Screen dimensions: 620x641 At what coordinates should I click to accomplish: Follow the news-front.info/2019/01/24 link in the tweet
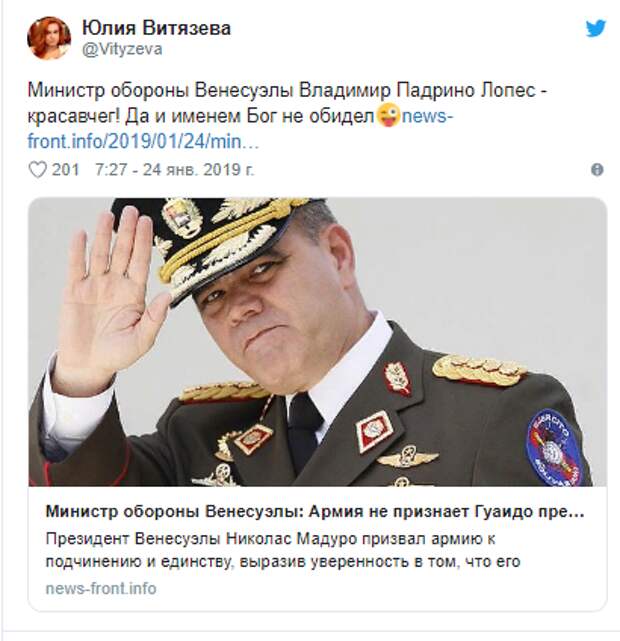pyautogui.click(x=240, y=129)
